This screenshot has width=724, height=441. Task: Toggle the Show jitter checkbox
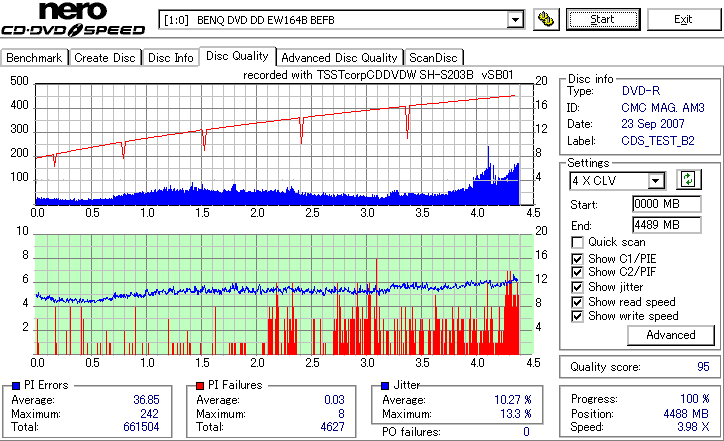[x=577, y=287]
